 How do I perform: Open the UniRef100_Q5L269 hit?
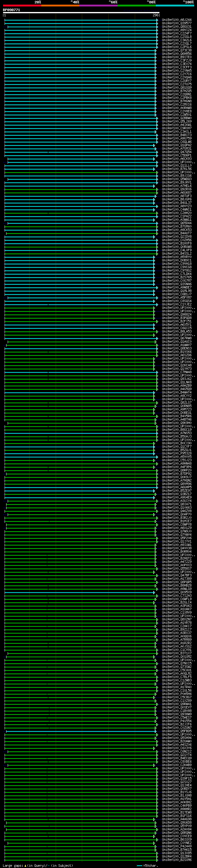[x=177, y=122]
